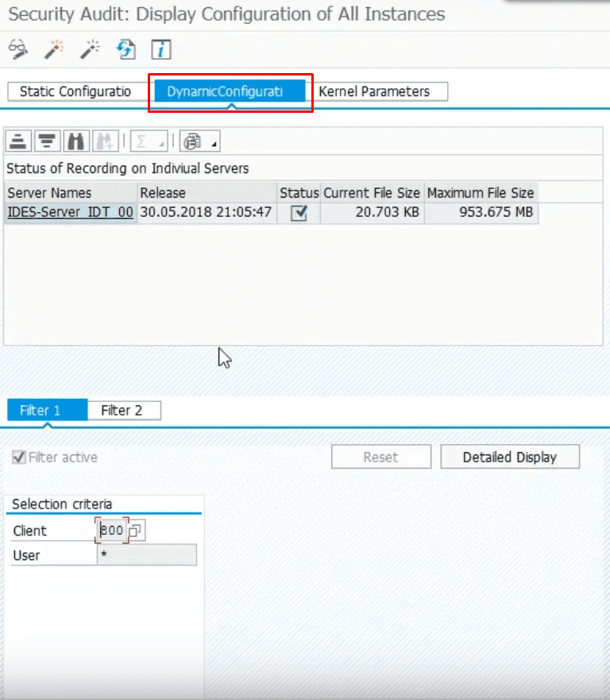
Task: Click the red-tipped magic wand icon
Action: [54, 49]
